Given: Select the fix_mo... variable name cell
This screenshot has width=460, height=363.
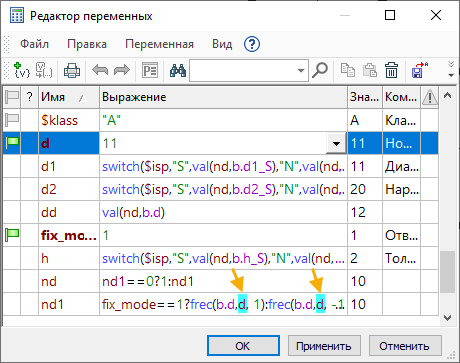Looking at the screenshot, I should 69,235.
